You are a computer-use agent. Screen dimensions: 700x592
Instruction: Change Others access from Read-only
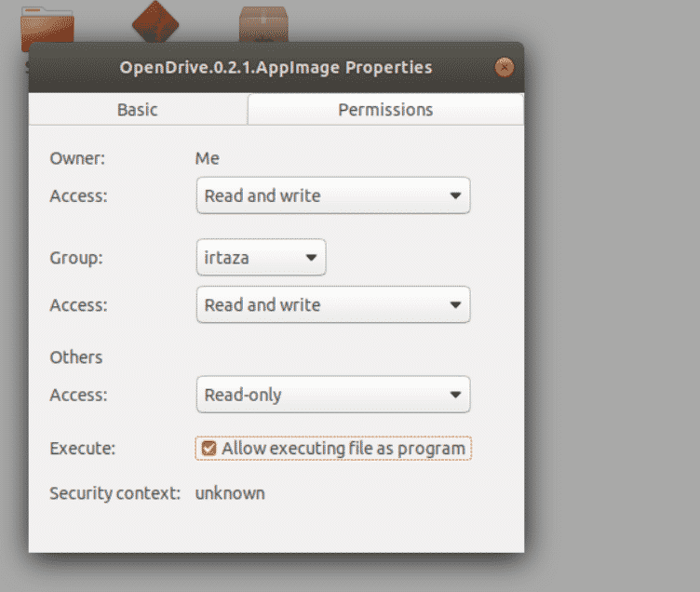coord(333,395)
